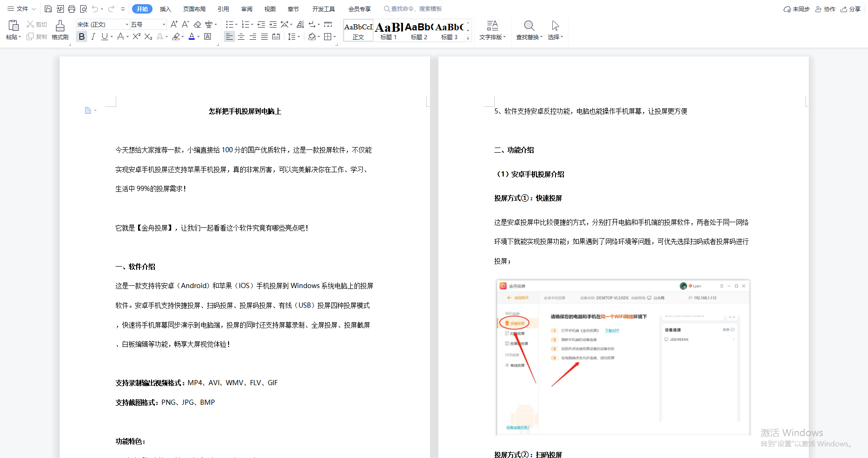This screenshot has height=458, width=868.
Task: Expand the borders dropdown
Action: tap(334, 36)
